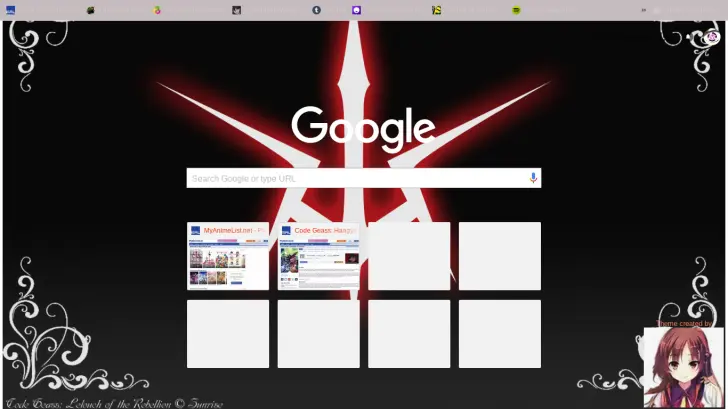Open the third bookmark with colorful icon

tap(157, 10)
